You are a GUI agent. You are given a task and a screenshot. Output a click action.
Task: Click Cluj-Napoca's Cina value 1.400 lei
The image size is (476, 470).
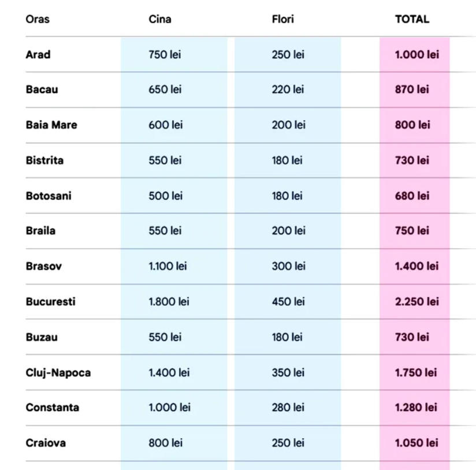tap(169, 372)
